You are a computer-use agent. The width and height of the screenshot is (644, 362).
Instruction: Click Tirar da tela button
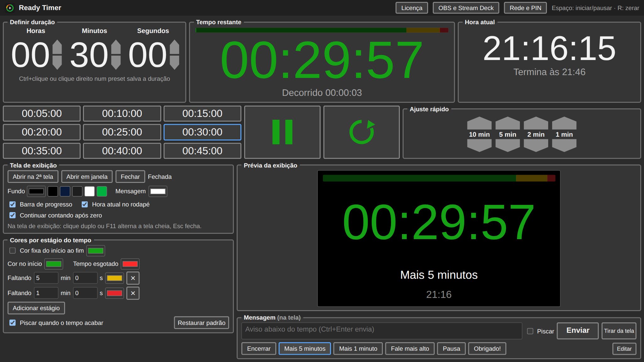(x=619, y=331)
